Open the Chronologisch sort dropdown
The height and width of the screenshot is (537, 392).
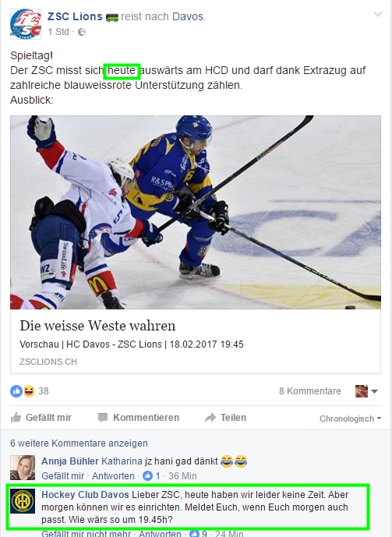click(x=350, y=419)
